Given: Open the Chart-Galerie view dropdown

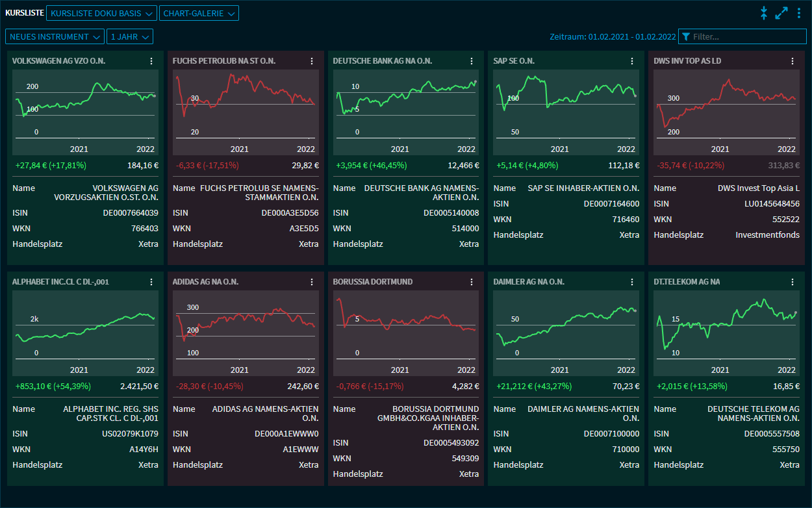Looking at the screenshot, I should (199, 13).
